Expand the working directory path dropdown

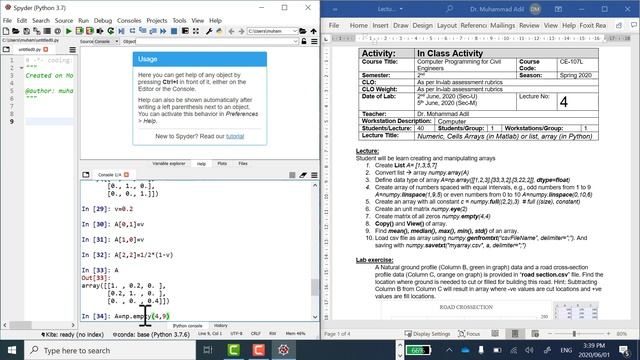(295, 31)
